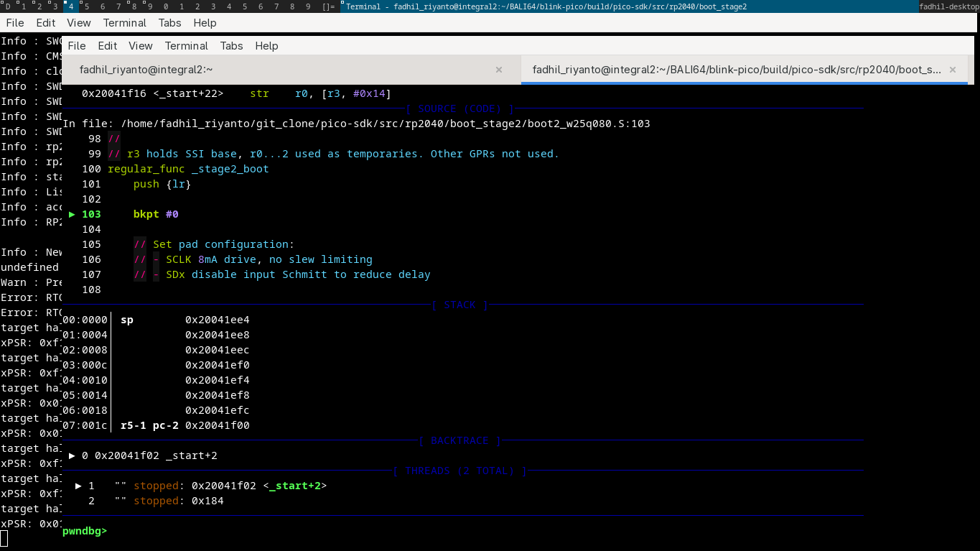980x551 pixels.
Task: Close the fadhil_riyanto@integral2:~ tab
Action: (499, 70)
